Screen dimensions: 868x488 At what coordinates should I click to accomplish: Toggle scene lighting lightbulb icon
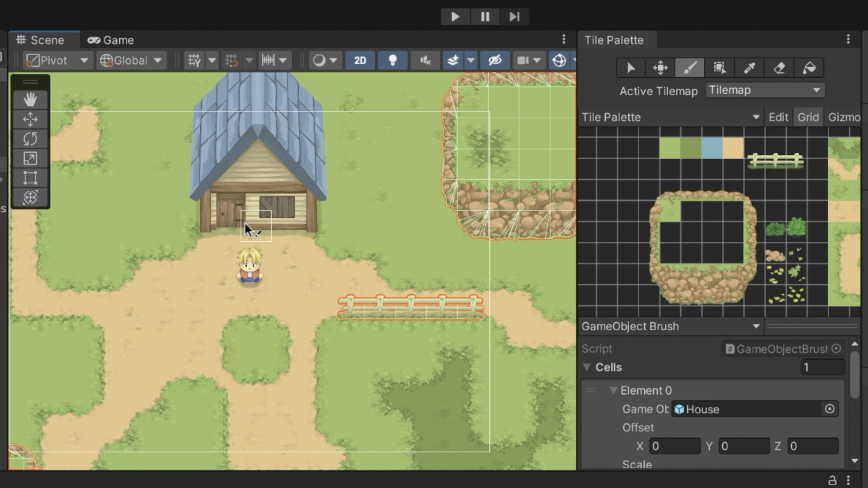pos(393,60)
